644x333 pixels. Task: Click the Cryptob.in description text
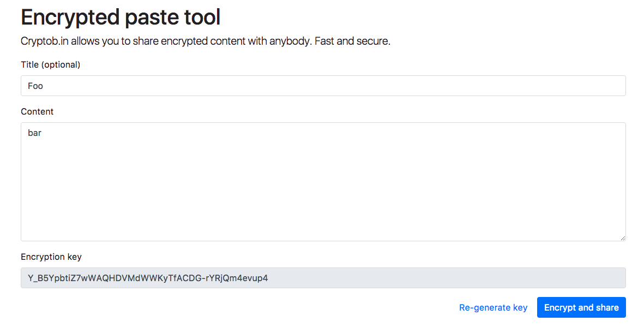point(205,41)
